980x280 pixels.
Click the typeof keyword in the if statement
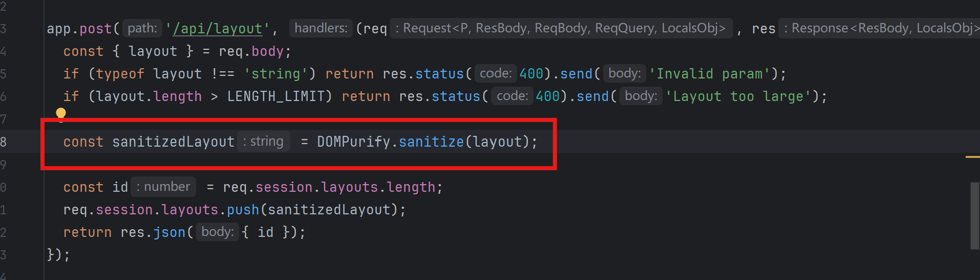120,74
